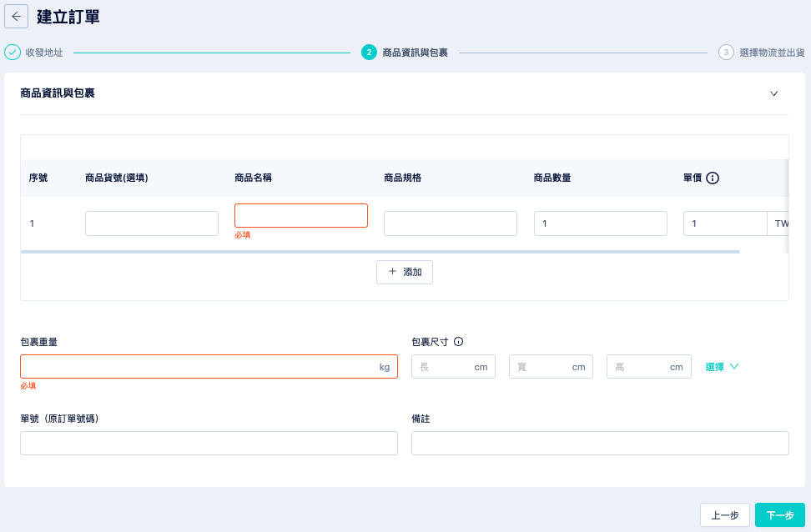Screen dimensions: 811x532
Task: Focus the 單號（原訂單號碼）input field
Action: [x=209, y=443]
